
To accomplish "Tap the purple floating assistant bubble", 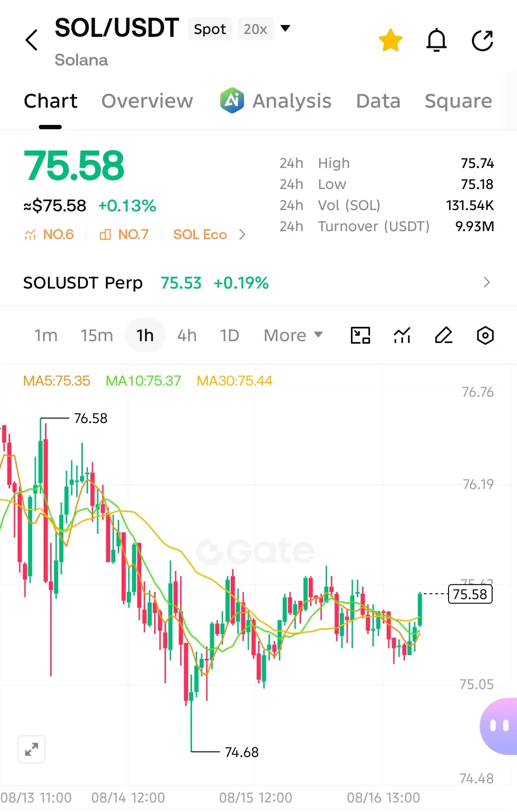I will 498,726.
